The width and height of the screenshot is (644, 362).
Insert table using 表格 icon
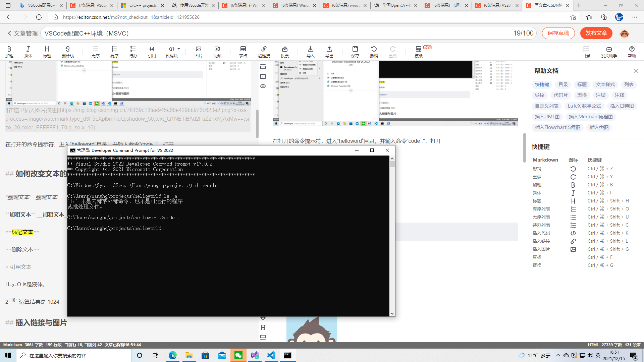coord(243,52)
